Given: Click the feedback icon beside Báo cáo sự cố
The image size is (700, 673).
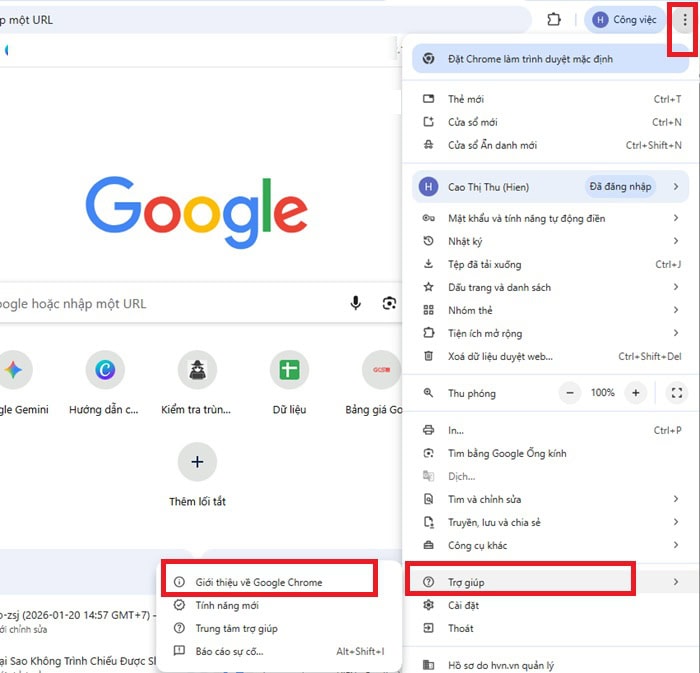Looking at the screenshot, I should tap(179, 650).
